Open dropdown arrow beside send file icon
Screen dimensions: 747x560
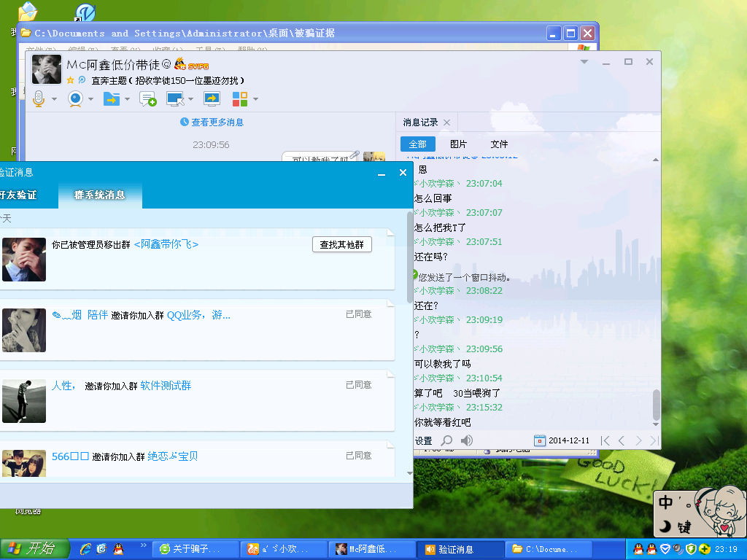click(127, 99)
